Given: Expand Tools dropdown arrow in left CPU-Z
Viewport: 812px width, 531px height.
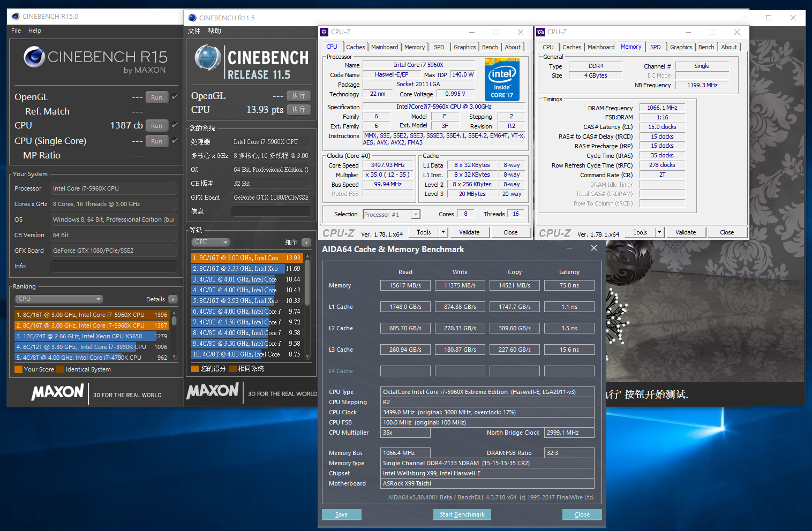Looking at the screenshot, I should (443, 232).
